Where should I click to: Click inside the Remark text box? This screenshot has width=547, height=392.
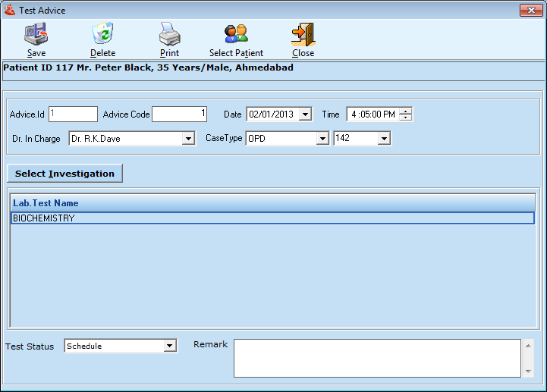coord(376,358)
